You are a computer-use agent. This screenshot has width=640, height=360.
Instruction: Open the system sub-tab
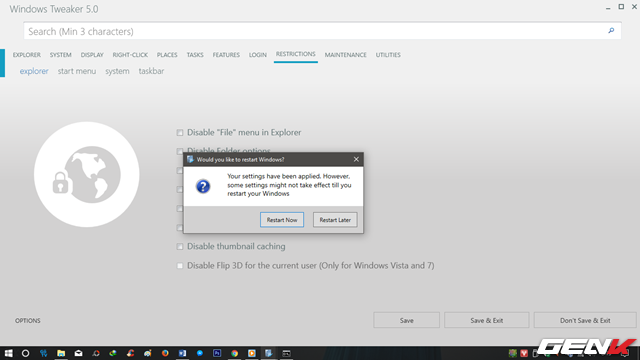[117, 71]
